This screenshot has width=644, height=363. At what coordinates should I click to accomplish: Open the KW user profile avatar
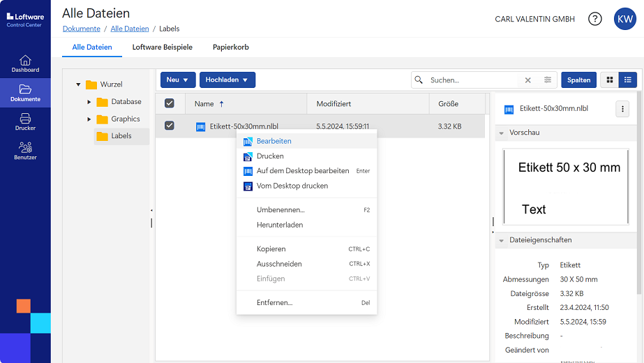coord(624,19)
